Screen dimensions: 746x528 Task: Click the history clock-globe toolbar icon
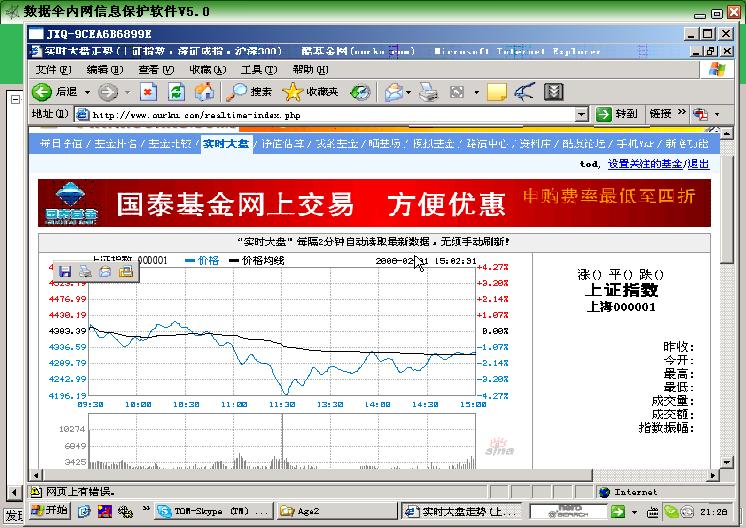pos(360,92)
